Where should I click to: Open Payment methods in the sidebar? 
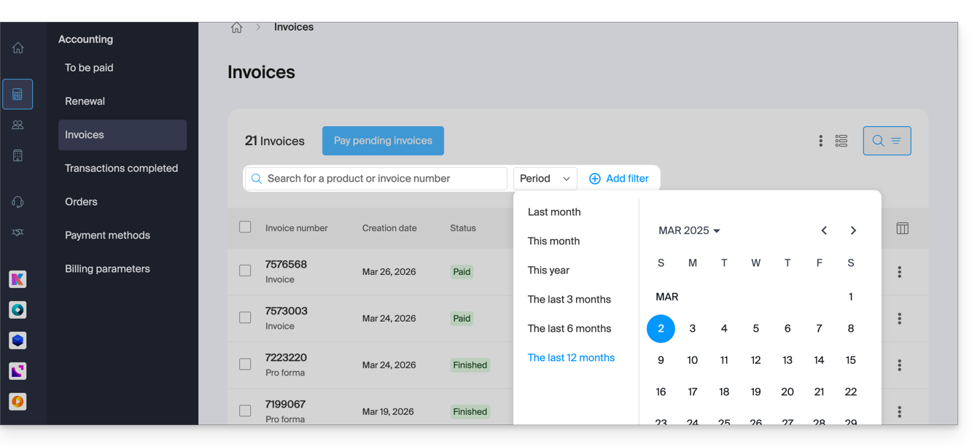(x=107, y=236)
